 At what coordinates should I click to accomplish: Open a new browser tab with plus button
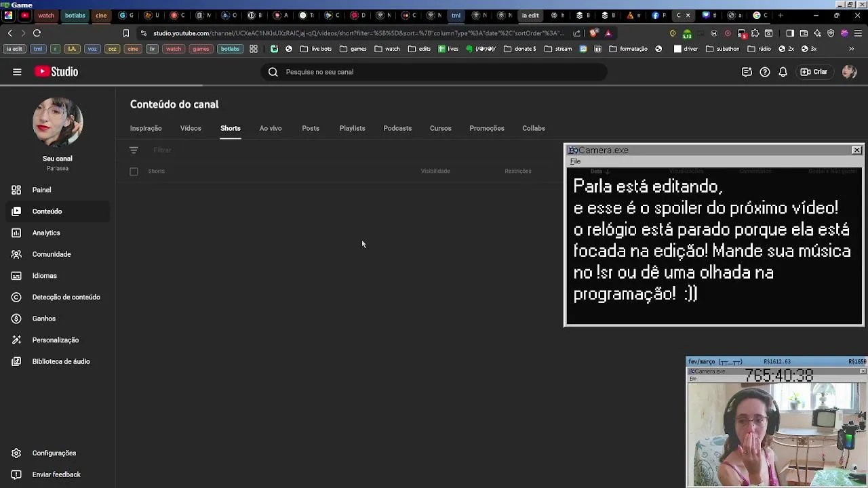781,15
